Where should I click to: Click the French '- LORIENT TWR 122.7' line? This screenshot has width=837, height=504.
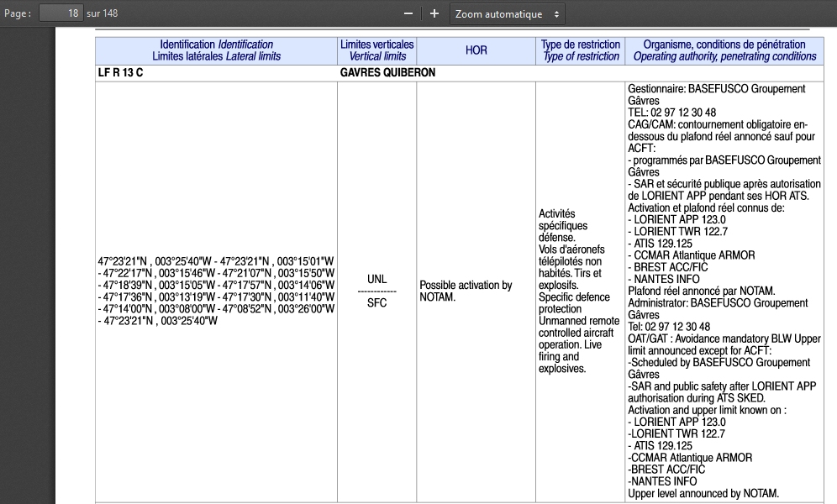[x=678, y=232]
